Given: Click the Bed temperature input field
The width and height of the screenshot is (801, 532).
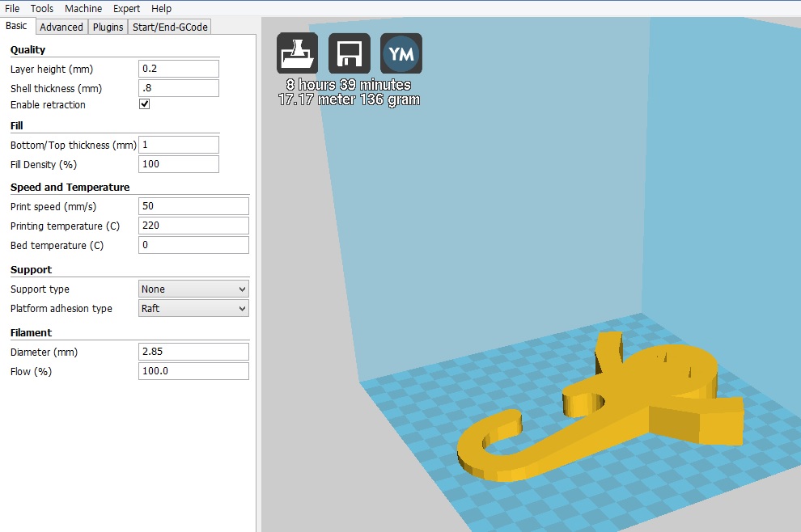Looking at the screenshot, I should pyautogui.click(x=193, y=244).
